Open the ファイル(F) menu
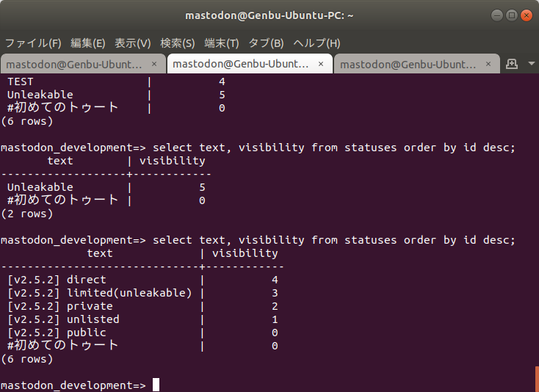This screenshot has height=392, width=539. pos(34,43)
